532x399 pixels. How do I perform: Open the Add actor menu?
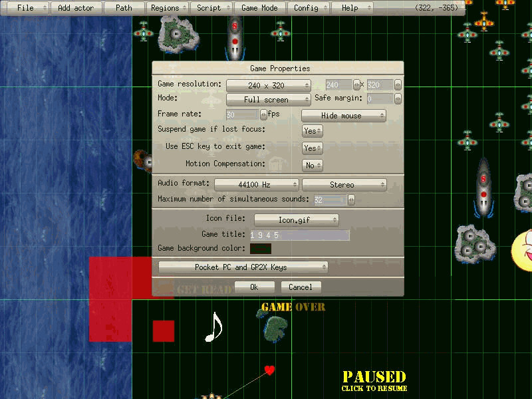click(x=76, y=8)
